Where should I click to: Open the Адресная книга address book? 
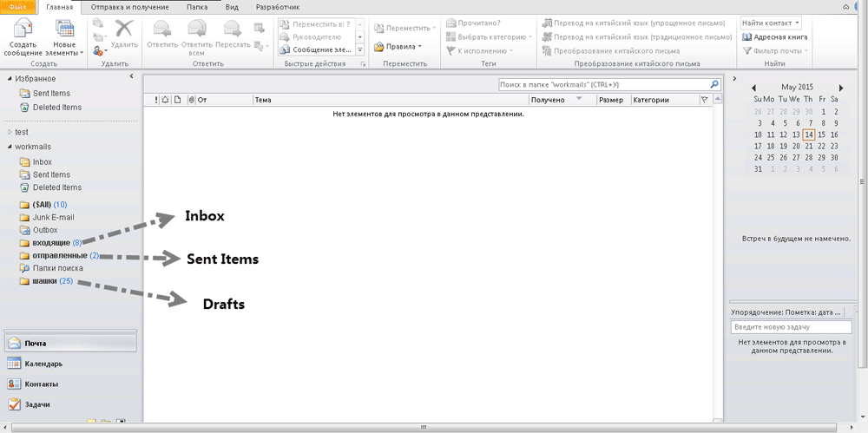(x=774, y=37)
